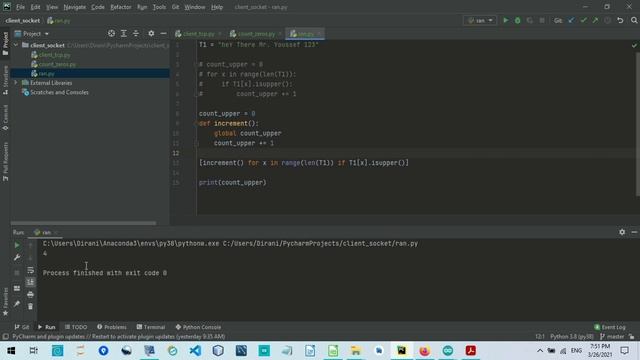
Task: Click the master git branch widget
Action: pyautogui.click(x=612, y=336)
